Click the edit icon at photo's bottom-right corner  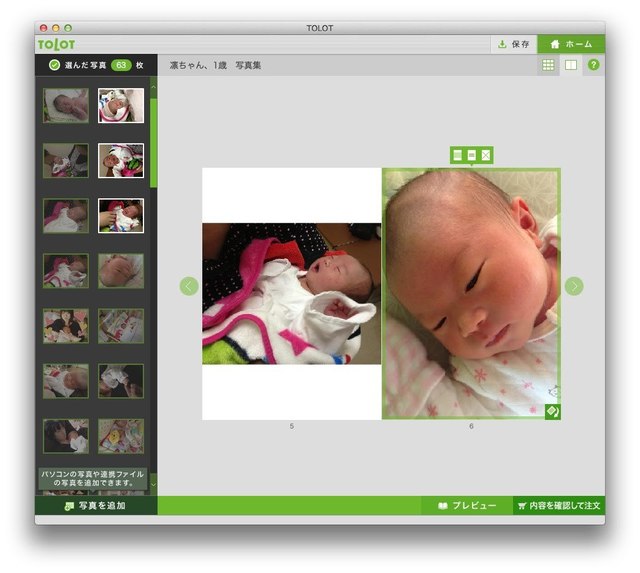[552, 411]
